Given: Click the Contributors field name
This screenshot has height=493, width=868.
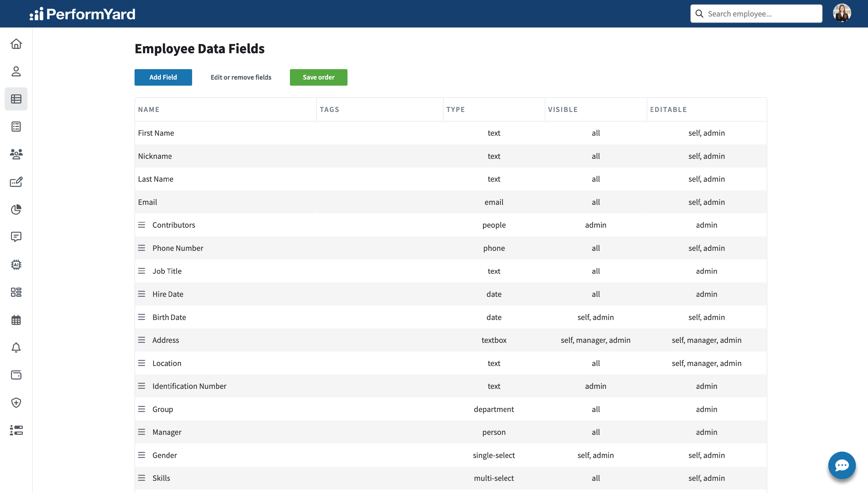Looking at the screenshot, I should click(174, 225).
